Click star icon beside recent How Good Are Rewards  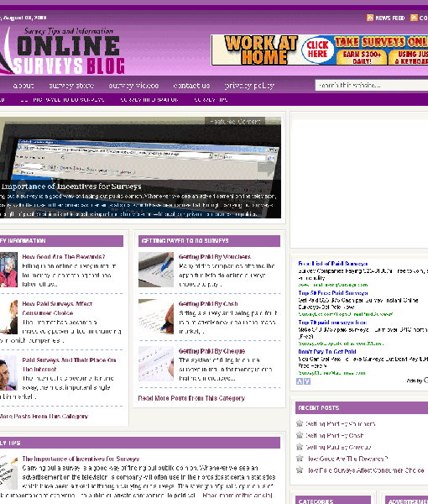[300, 458]
